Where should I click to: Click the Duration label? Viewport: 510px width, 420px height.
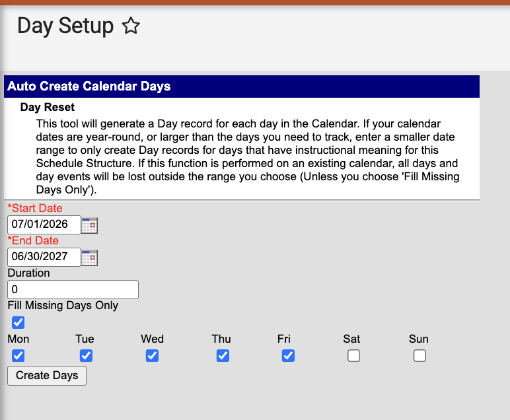[x=28, y=273]
